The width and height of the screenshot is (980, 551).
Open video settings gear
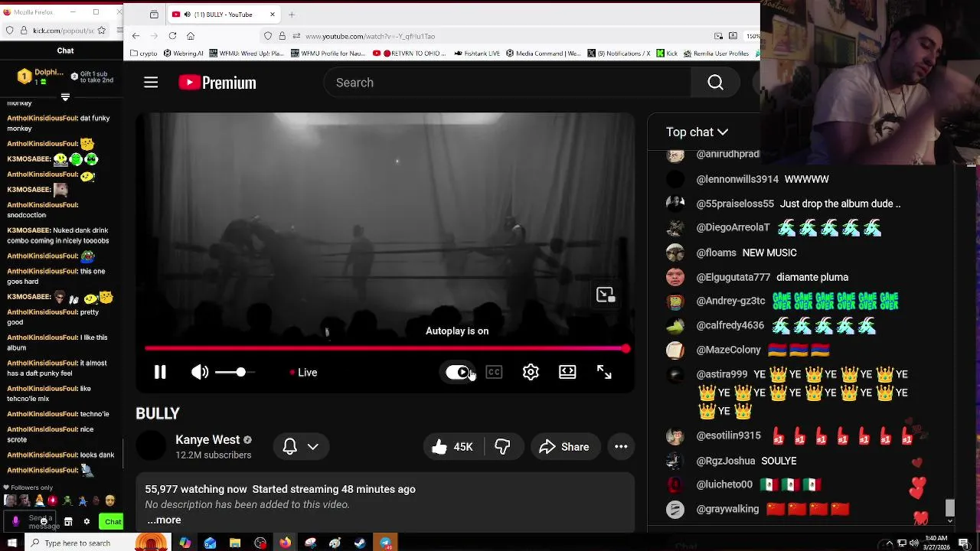tap(531, 373)
